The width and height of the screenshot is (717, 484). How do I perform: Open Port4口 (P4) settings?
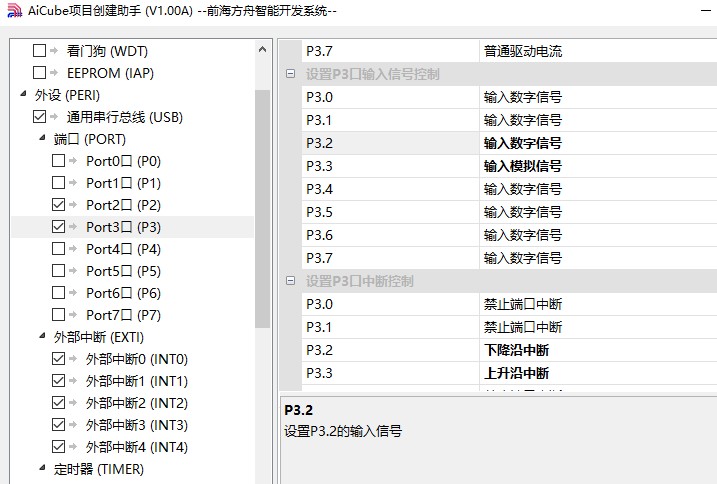tap(123, 249)
